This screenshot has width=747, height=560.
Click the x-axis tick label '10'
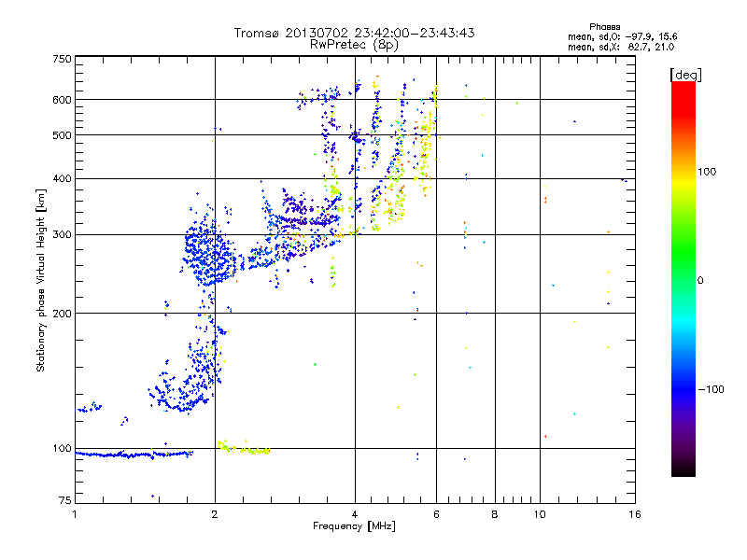coord(540,514)
